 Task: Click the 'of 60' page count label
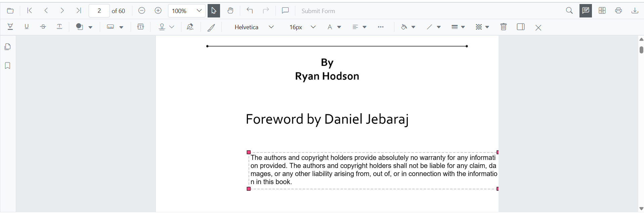pyautogui.click(x=118, y=11)
